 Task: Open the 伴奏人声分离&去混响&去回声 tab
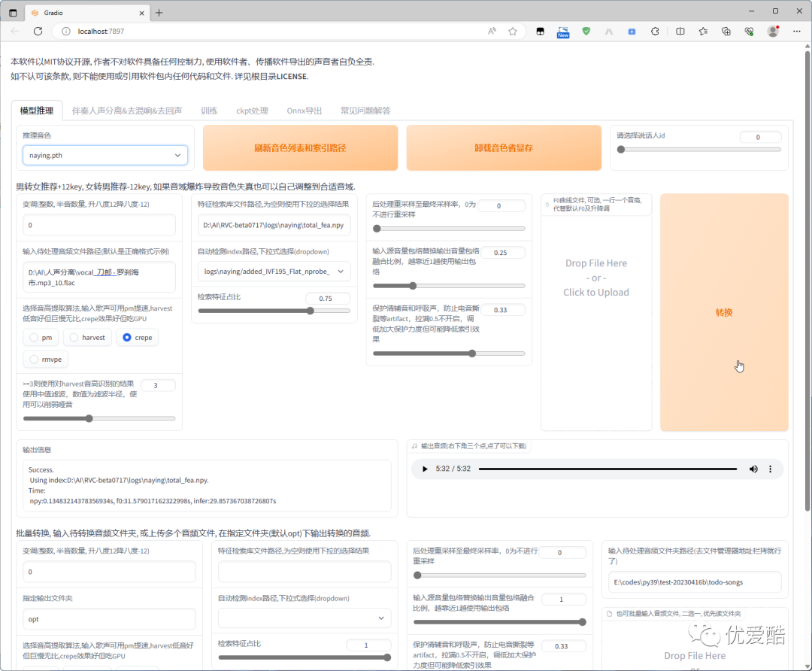[127, 111]
